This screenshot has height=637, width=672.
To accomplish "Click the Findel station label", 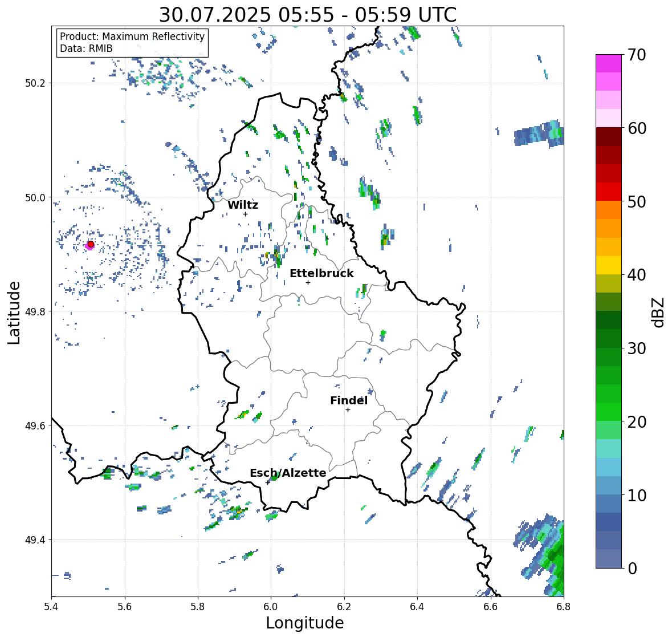I will pyautogui.click(x=349, y=400).
